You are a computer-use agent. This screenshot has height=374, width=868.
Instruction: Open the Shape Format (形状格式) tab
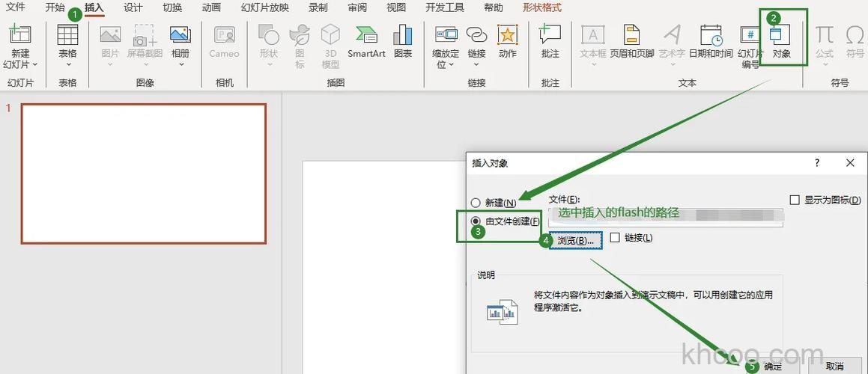click(542, 7)
